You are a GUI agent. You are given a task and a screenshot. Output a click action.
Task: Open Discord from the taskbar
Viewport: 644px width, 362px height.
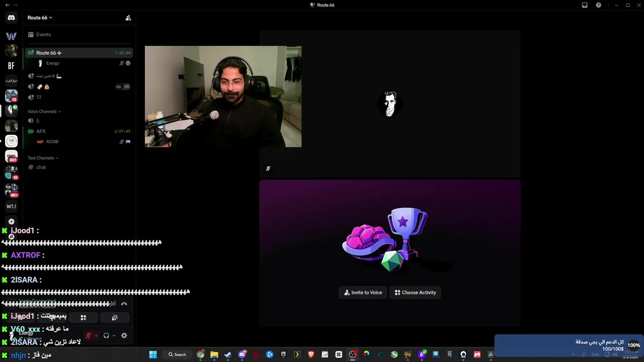click(x=242, y=354)
